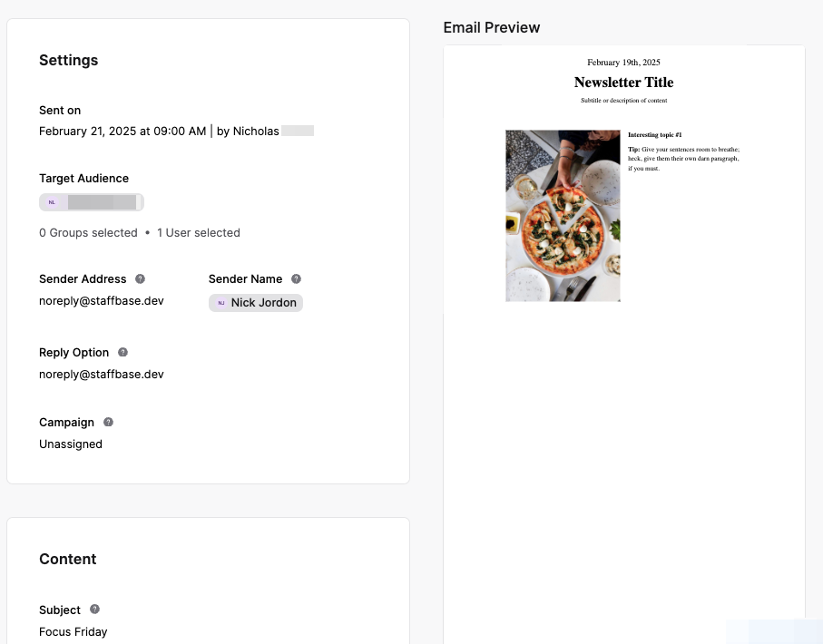Select the Nick Jordon sender name chip
823x644 pixels.
point(263,303)
